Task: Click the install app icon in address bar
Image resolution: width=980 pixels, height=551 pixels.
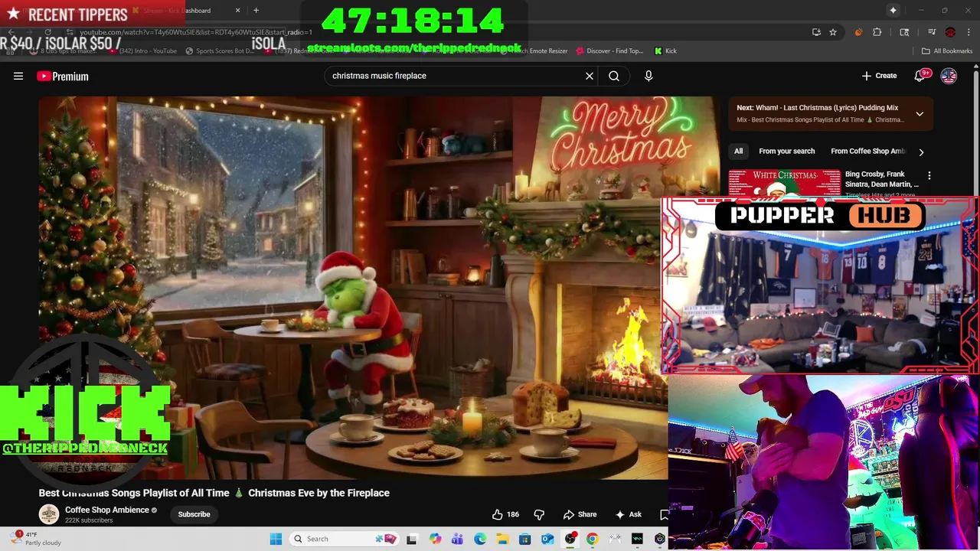Action: tap(816, 32)
